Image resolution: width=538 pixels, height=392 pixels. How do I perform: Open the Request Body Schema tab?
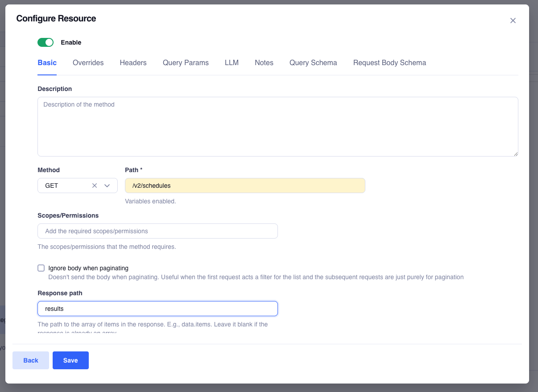coord(389,63)
